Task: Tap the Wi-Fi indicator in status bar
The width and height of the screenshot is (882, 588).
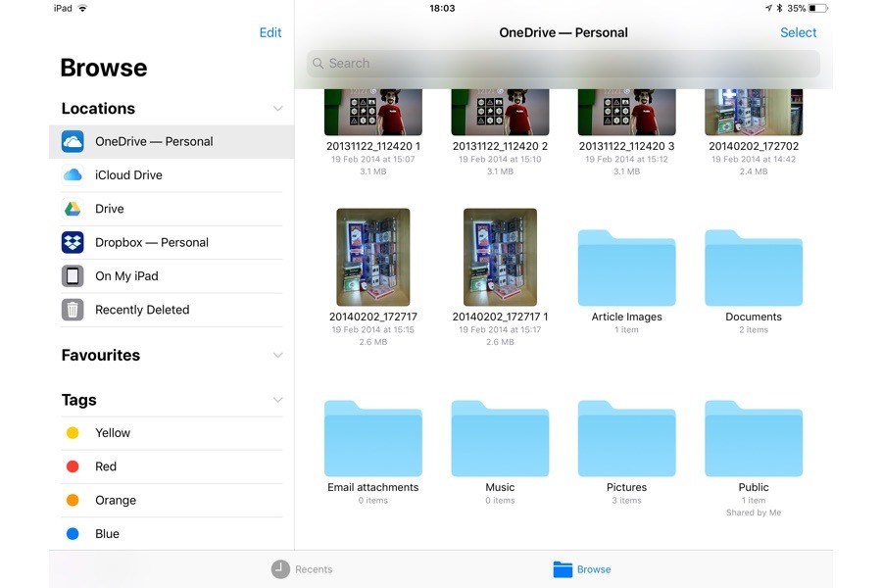Action: pos(82,9)
